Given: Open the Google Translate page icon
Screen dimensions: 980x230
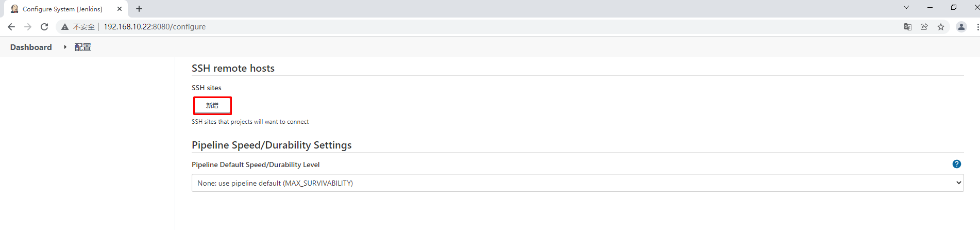Looking at the screenshot, I should [x=907, y=27].
